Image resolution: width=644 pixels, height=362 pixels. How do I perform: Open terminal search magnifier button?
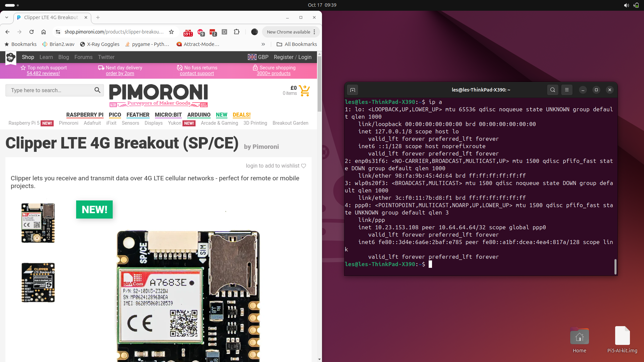[553, 90]
